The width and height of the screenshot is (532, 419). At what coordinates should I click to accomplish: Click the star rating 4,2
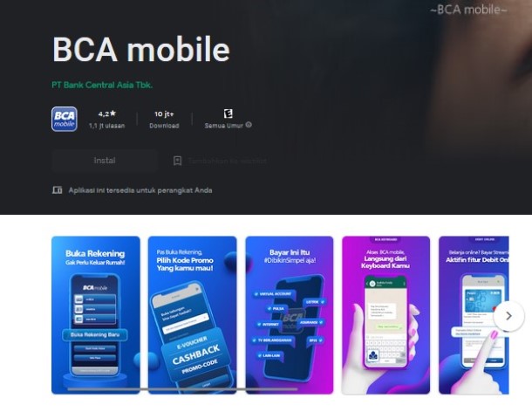(x=107, y=113)
